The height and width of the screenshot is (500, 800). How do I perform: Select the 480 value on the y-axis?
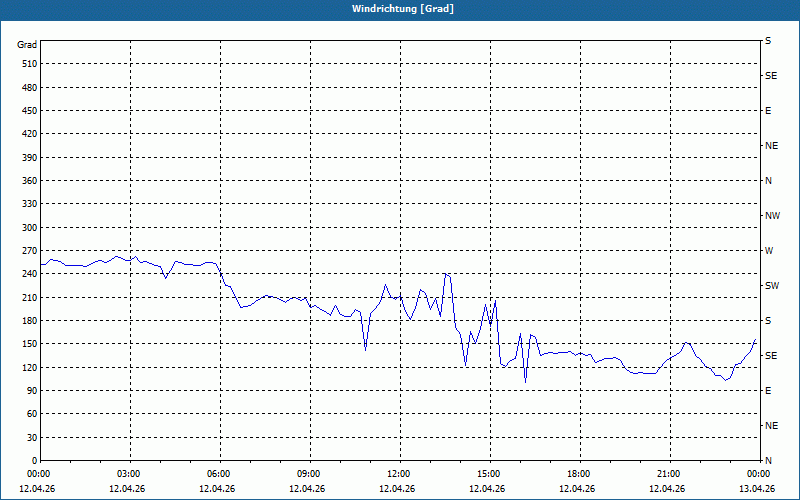point(30,87)
